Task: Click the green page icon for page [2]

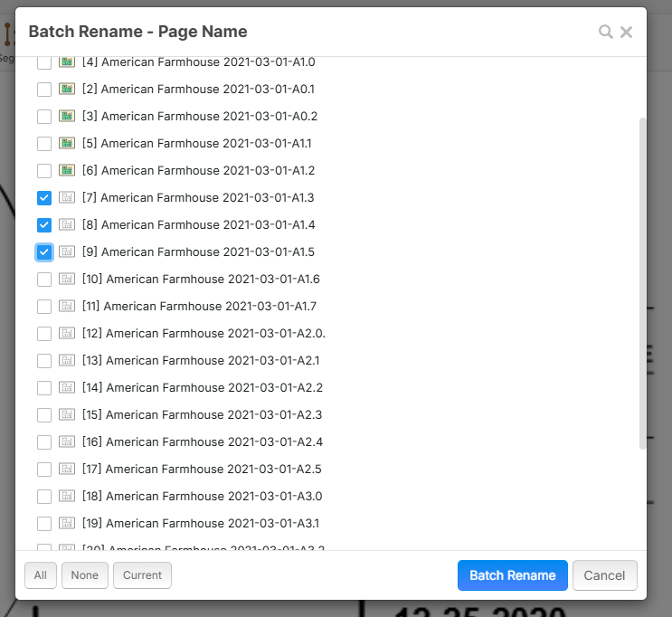Action: (66, 89)
